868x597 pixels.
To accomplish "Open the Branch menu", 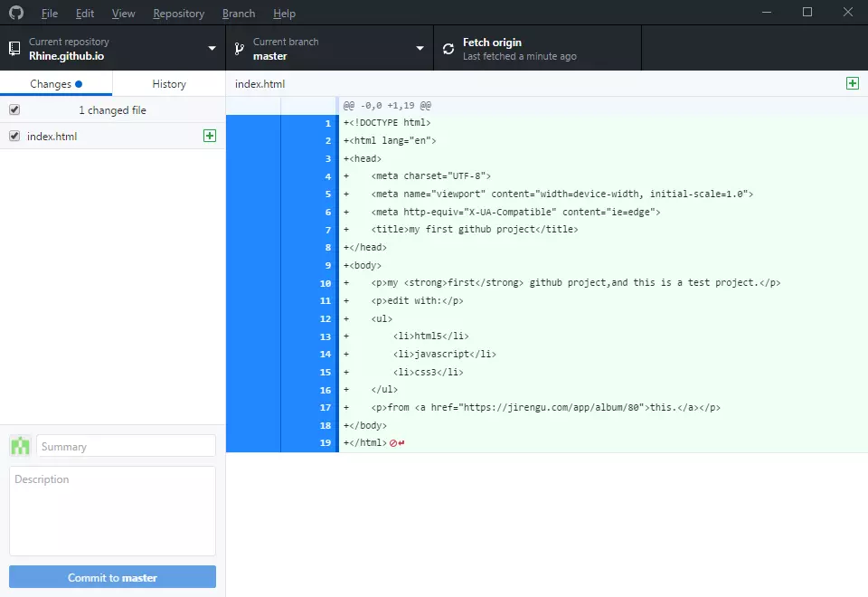I will pyautogui.click(x=238, y=14).
